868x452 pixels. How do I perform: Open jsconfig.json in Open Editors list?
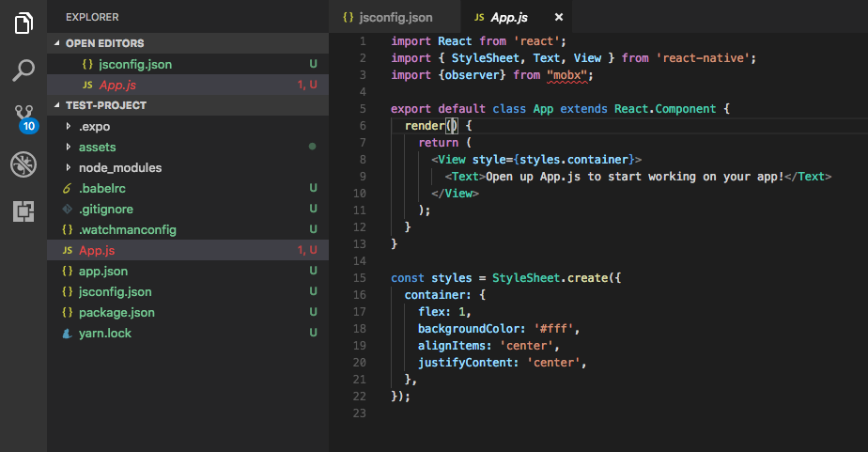[x=188, y=64]
